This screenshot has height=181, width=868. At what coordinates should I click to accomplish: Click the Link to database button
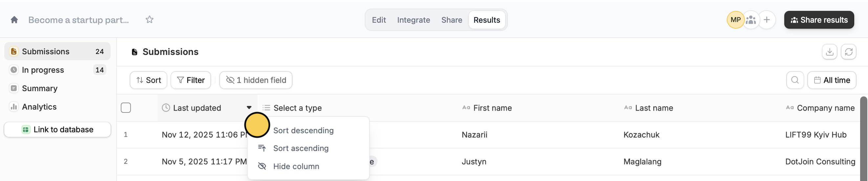57,130
